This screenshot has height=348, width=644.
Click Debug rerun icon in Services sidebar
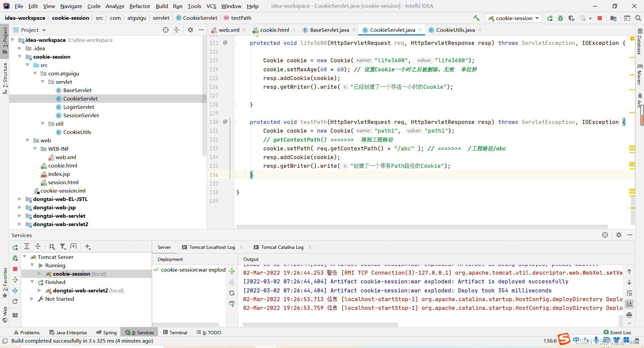point(15,258)
